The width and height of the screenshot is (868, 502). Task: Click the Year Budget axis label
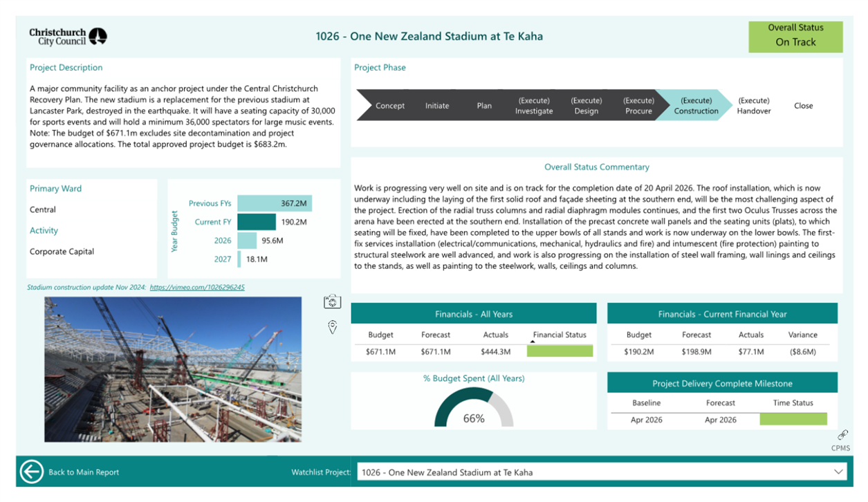click(174, 231)
